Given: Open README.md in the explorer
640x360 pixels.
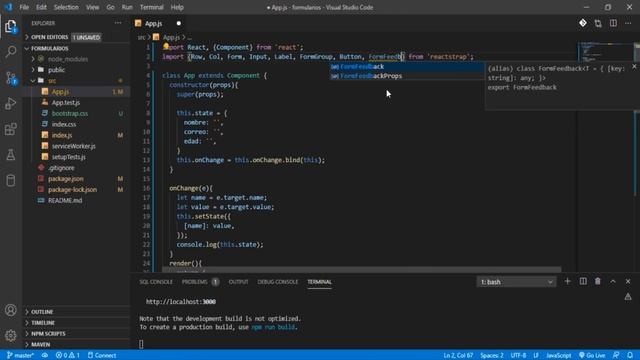Looking at the screenshot, I should (x=76, y=200).
